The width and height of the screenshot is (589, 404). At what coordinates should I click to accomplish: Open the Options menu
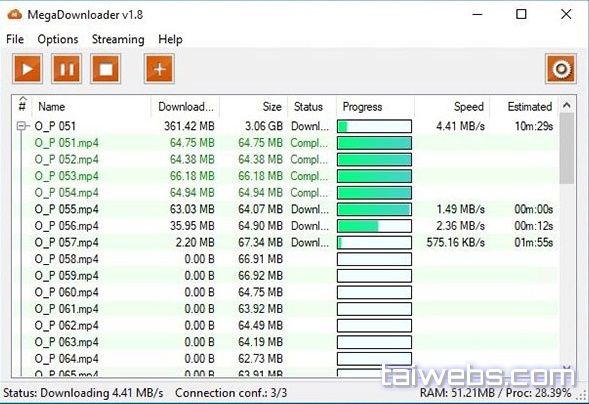point(58,39)
